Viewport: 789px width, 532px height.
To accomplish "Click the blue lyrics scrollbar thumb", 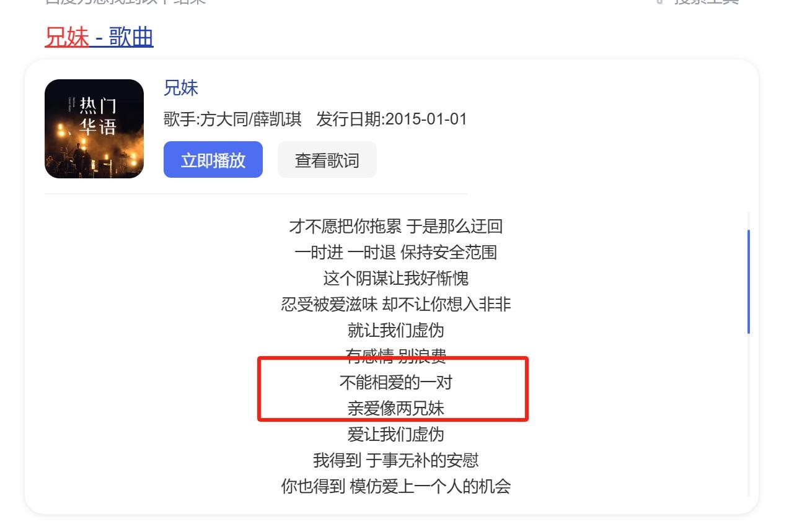I will pyautogui.click(x=749, y=282).
